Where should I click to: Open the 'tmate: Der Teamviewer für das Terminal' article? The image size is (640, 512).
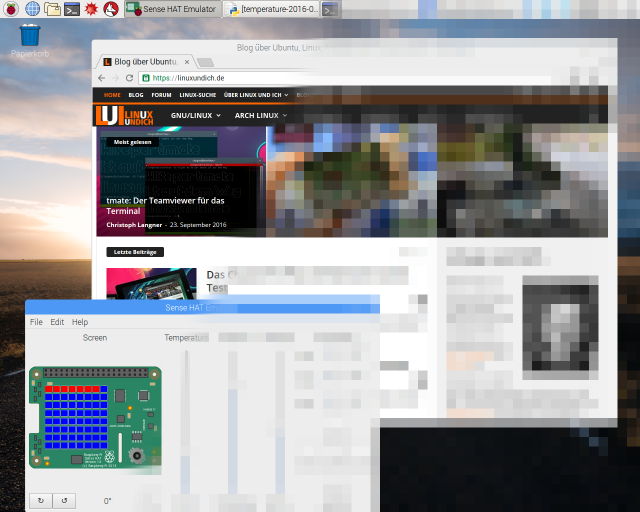point(165,206)
